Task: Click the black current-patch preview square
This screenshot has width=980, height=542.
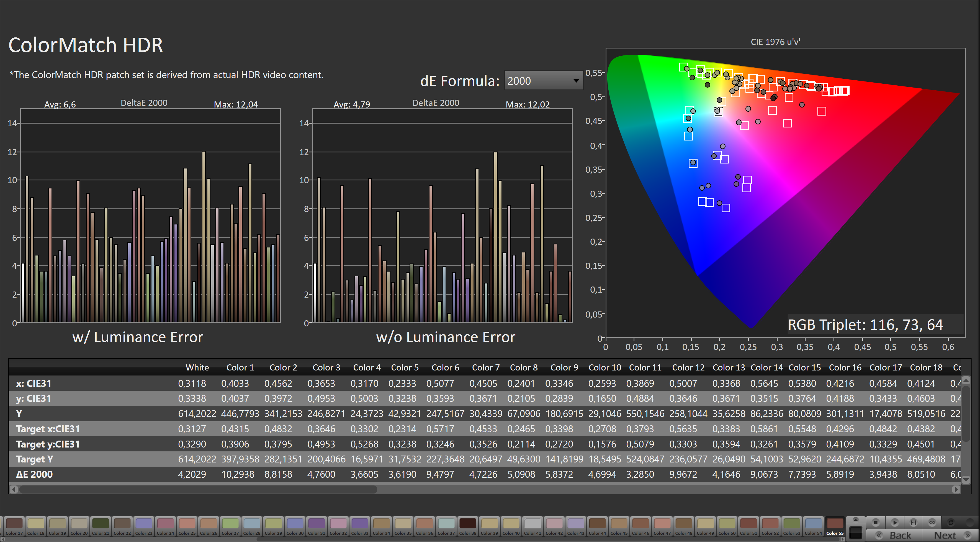Action: click(x=856, y=533)
